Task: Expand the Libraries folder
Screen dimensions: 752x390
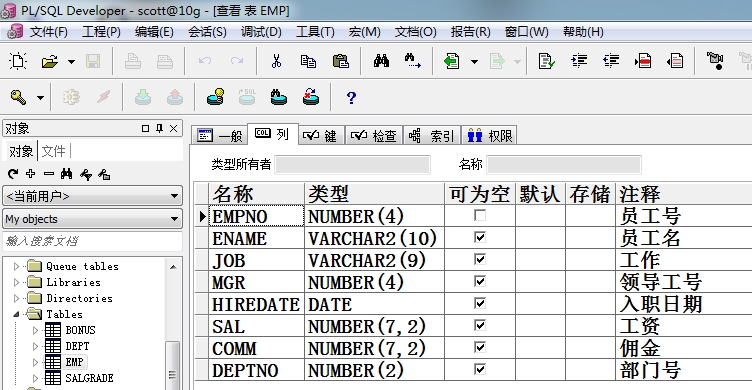Action: [16, 282]
